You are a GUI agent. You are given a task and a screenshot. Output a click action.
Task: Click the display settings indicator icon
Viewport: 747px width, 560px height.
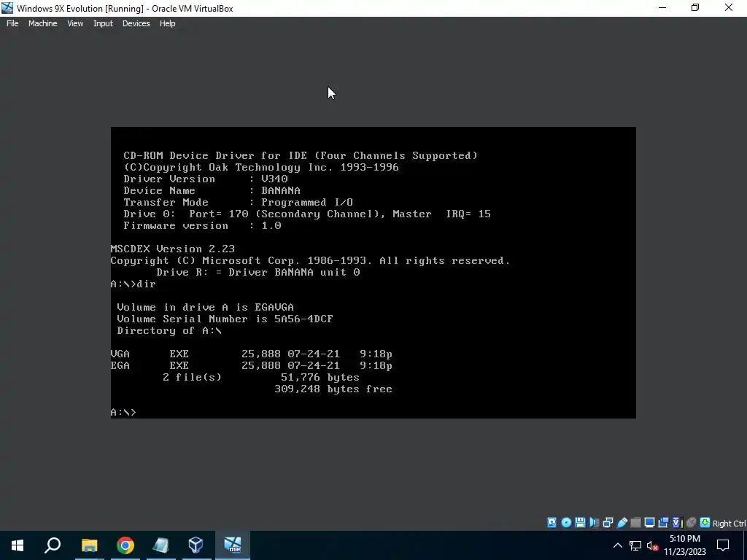click(x=649, y=522)
